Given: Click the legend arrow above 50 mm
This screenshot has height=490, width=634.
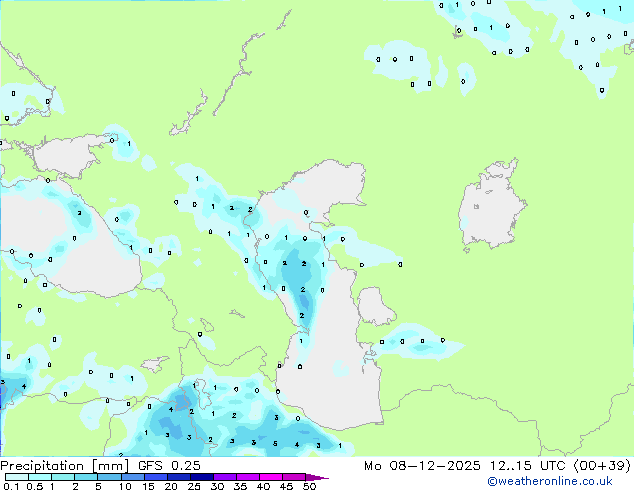Looking at the screenshot, I should click(x=317, y=477).
